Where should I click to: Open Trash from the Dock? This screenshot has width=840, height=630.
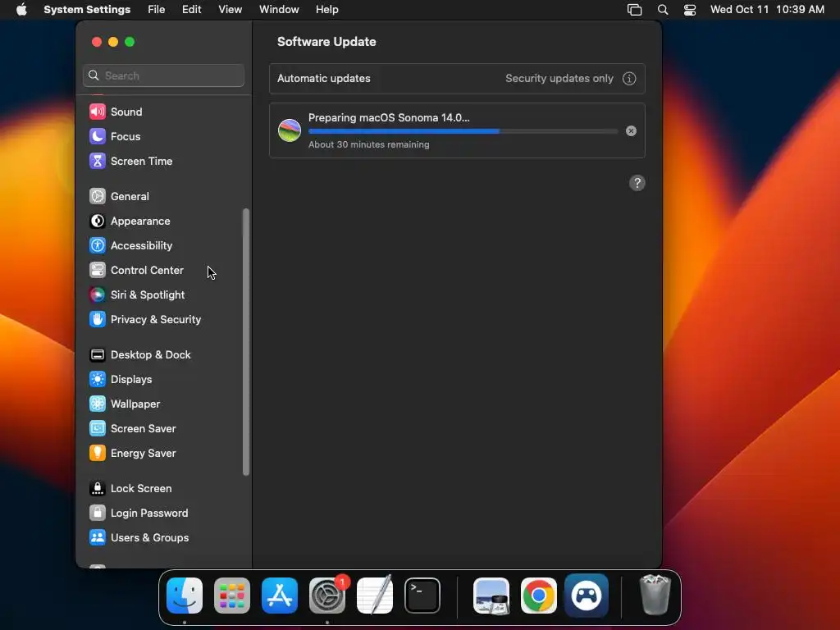click(655, 596)
